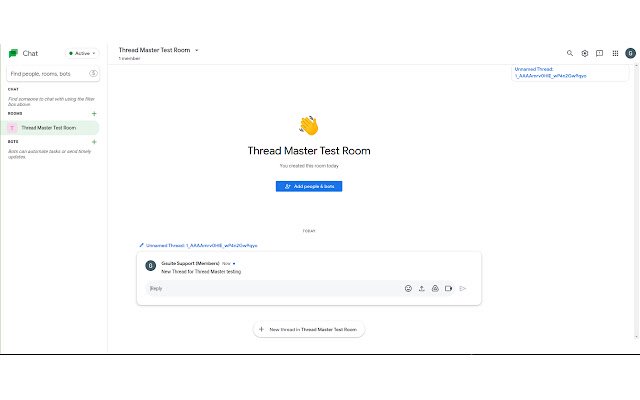Viewport: 640px width, 400px height.
Task: Expand Thread Master Test Room title dropdown
Action: coord(196,50)
